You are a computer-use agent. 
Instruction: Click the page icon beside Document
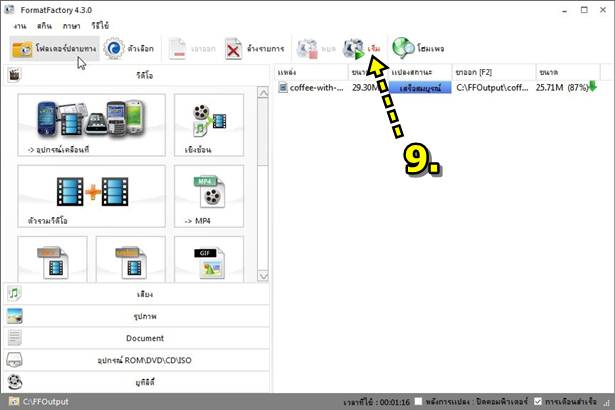coord(15,338)
